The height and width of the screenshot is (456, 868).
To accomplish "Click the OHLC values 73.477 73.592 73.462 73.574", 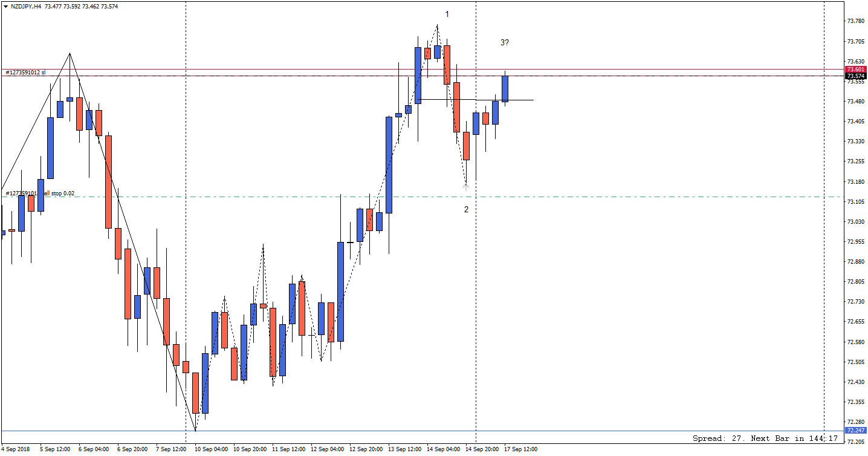I will tap(82, 6).
